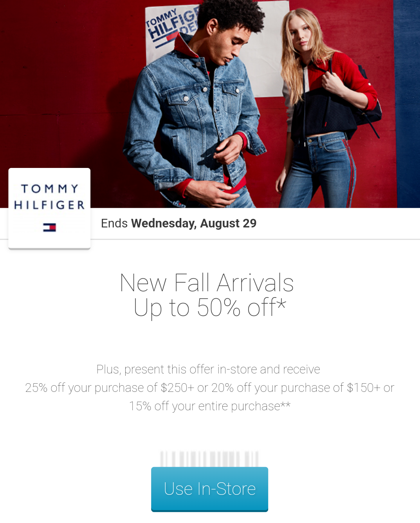Tap the word HILFIGER in the logo card

[49, 205]
